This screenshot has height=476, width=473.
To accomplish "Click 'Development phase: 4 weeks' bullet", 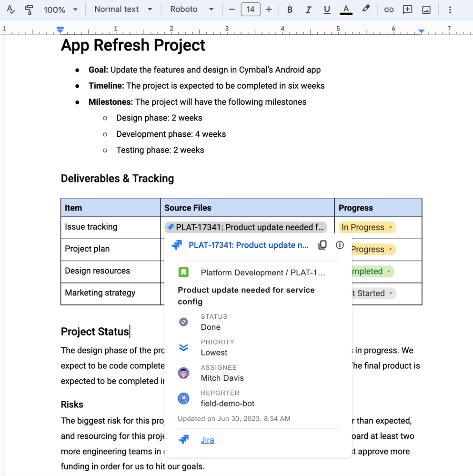I will click(171, 134).
